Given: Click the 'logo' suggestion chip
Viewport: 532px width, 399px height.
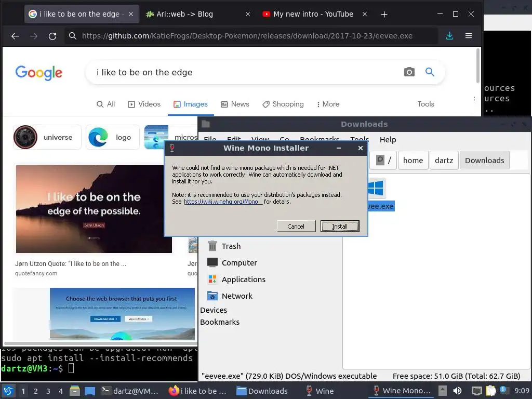Looking at the screenshot, I should [112, 137].
